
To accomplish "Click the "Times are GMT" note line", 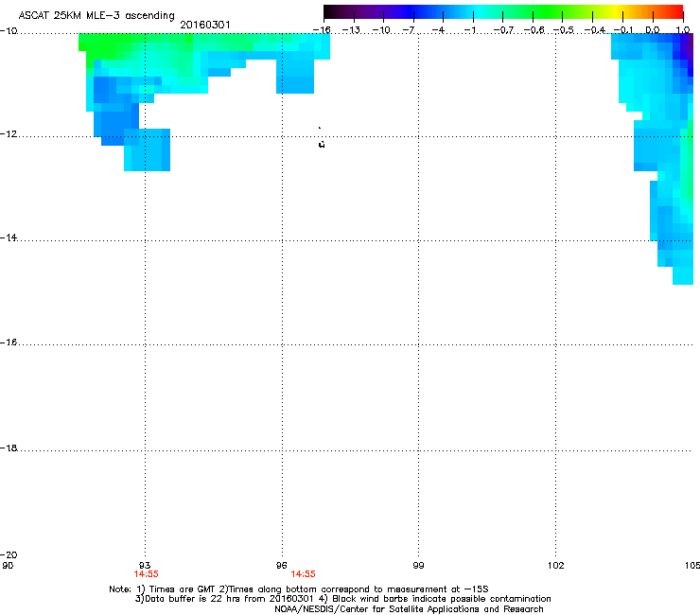I will tap(299, 589).
